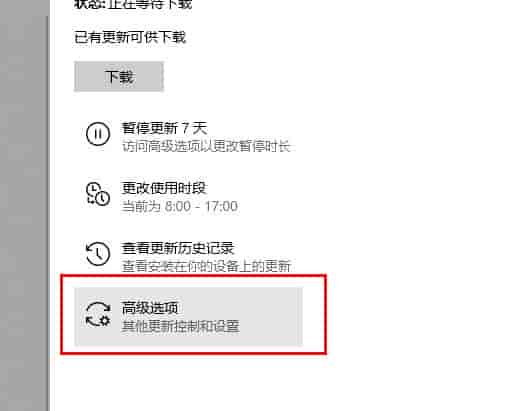The image size is (524, 411).
Task: Click the 17:00 end time text
Action: click(221, 206)
